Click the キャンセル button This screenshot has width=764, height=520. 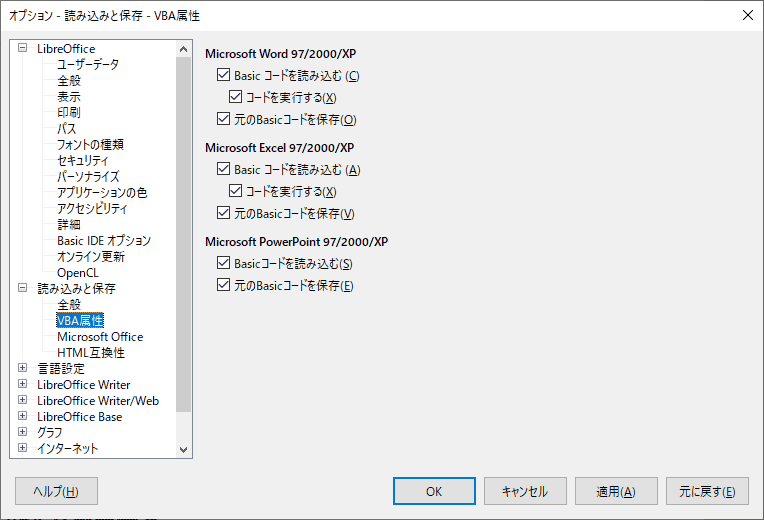pyautogui.click(x=525, y=491)
